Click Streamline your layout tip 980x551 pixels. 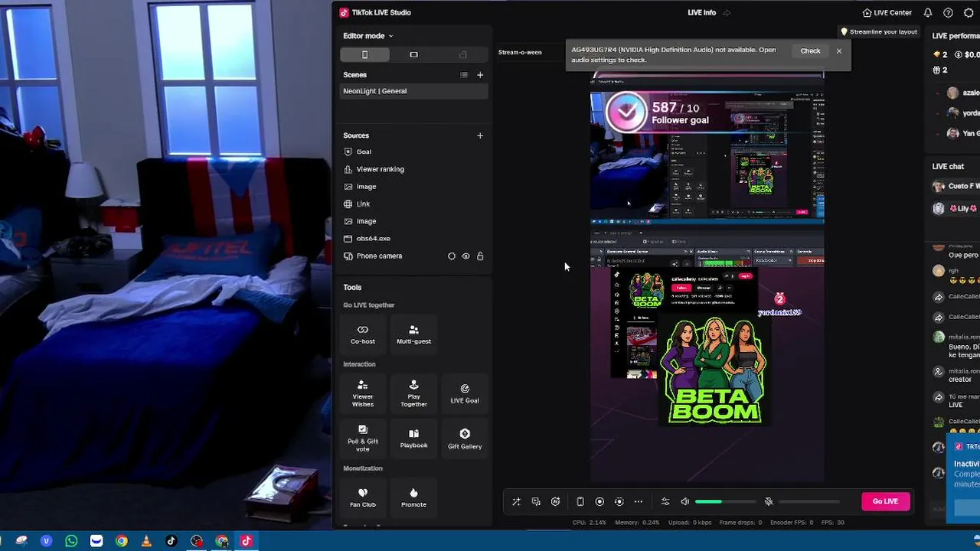click(x=878, y=32)
